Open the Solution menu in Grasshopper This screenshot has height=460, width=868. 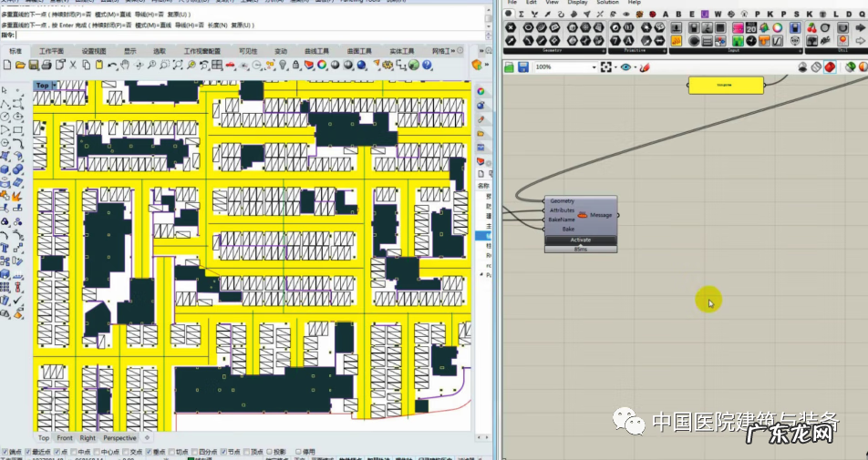tap(607, 3)
